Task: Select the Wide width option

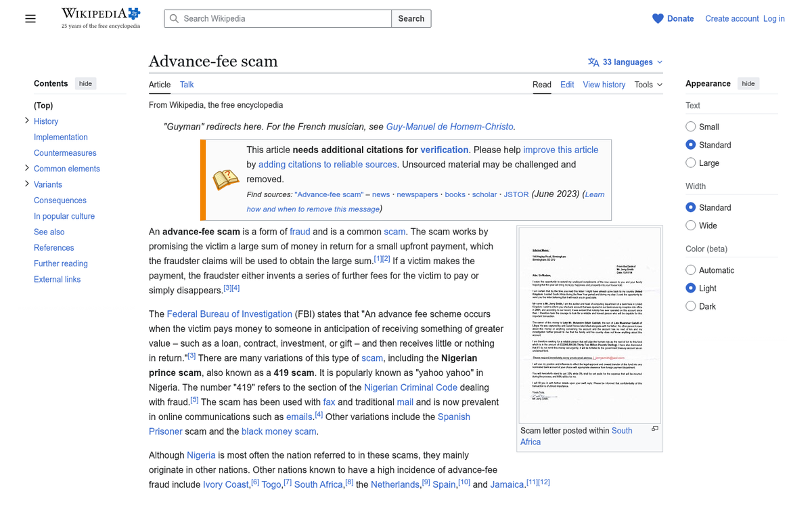Action: 691,226
